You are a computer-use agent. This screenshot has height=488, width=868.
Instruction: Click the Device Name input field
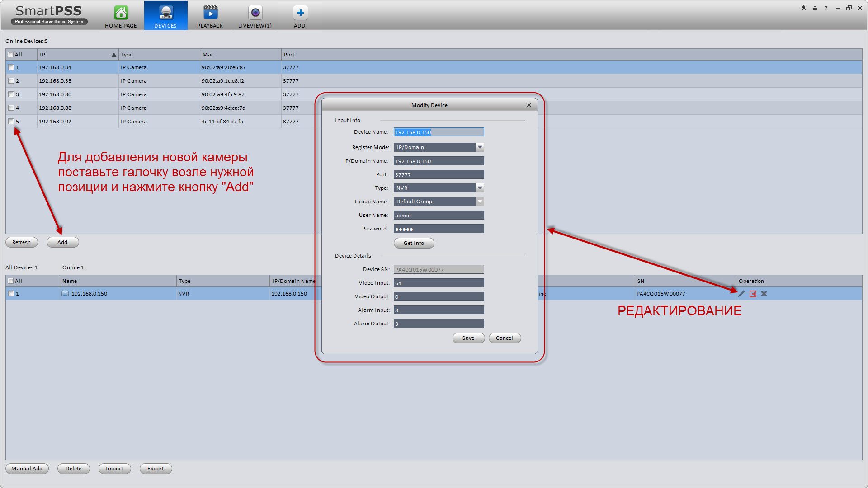pyautogui.click(x=439, y=132)
